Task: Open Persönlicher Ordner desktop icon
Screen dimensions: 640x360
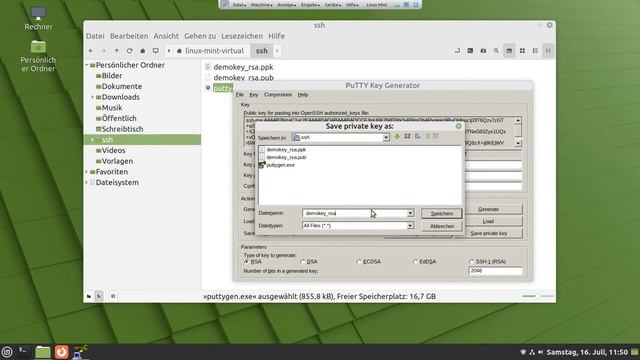Action: 38,56
